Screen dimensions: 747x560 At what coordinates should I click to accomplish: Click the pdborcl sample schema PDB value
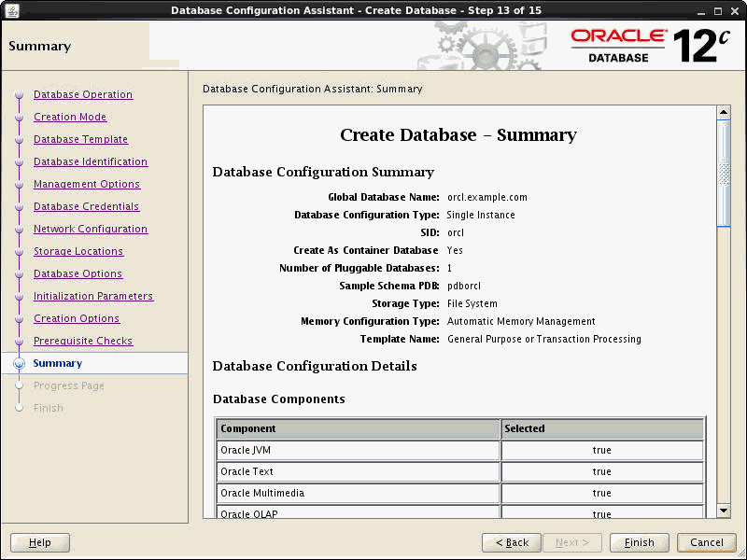[x=464, y=286]
